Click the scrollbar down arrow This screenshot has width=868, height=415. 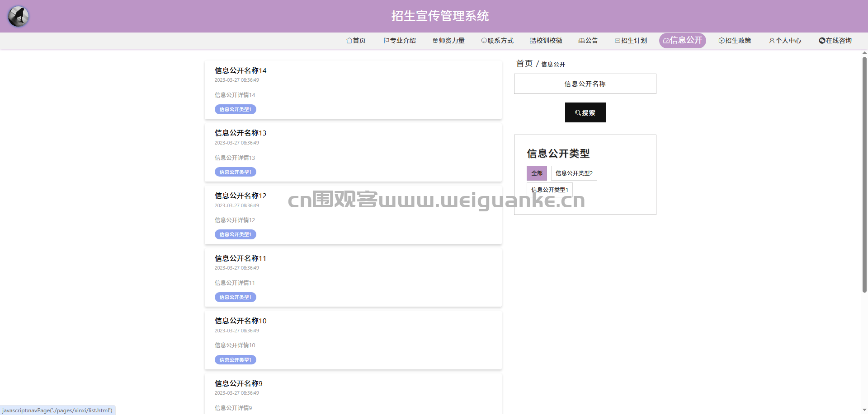click(864, 410)
